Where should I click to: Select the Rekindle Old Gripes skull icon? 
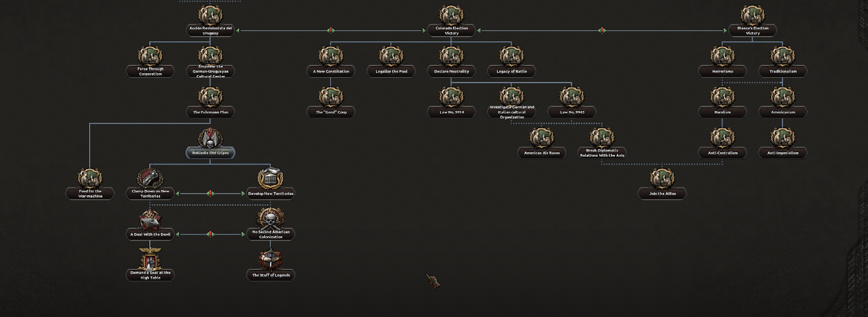pos(210,139)
